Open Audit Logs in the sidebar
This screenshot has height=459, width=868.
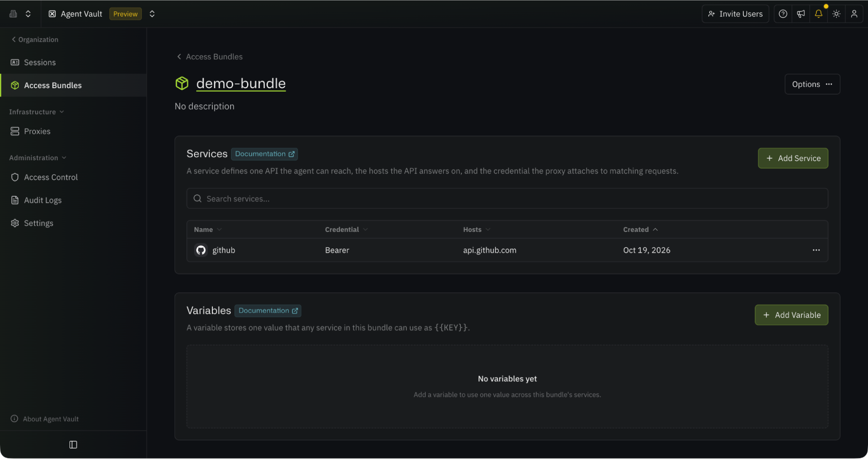(x=73, y=200)
